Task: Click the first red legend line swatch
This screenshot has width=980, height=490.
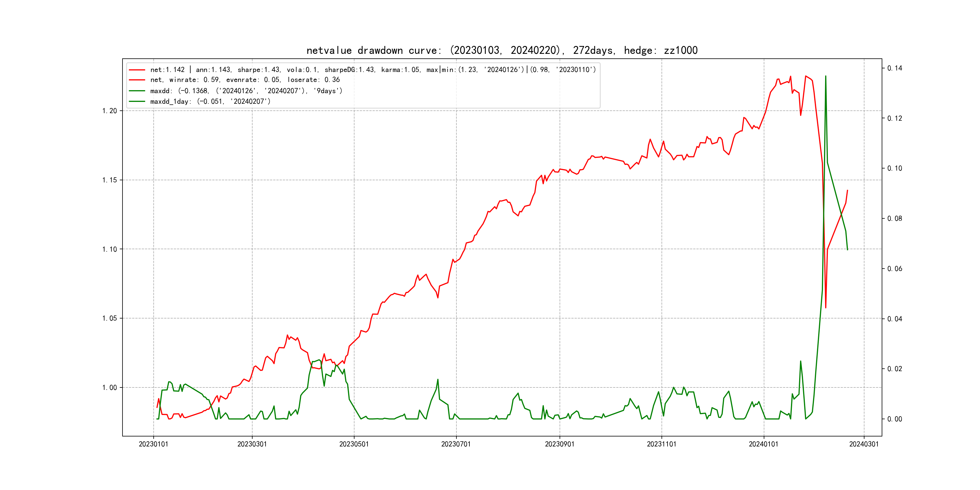Action: [137, 70]
